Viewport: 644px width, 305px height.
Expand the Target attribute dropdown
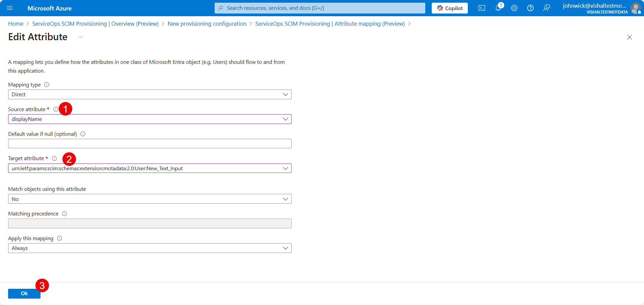click(150, 169)
